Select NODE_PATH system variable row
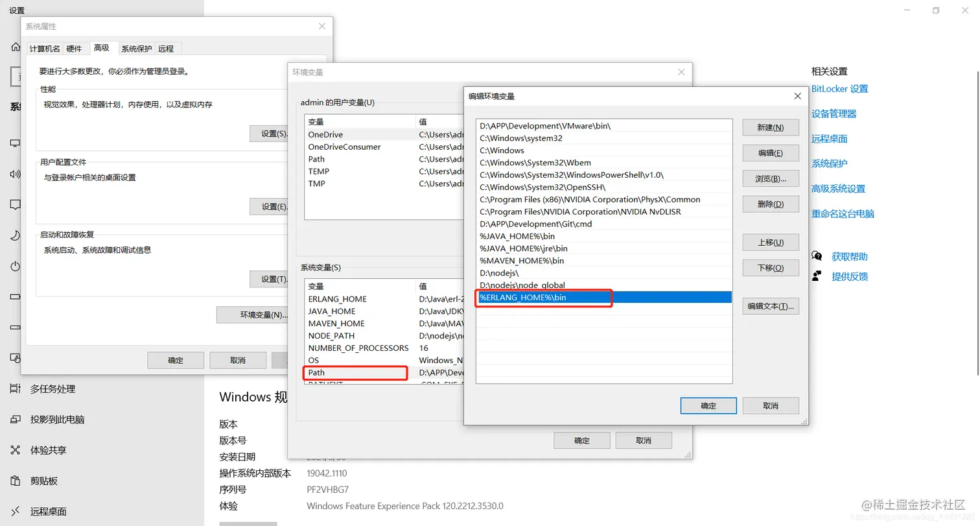This screenshot has width=980, height=526. (384, 336)
